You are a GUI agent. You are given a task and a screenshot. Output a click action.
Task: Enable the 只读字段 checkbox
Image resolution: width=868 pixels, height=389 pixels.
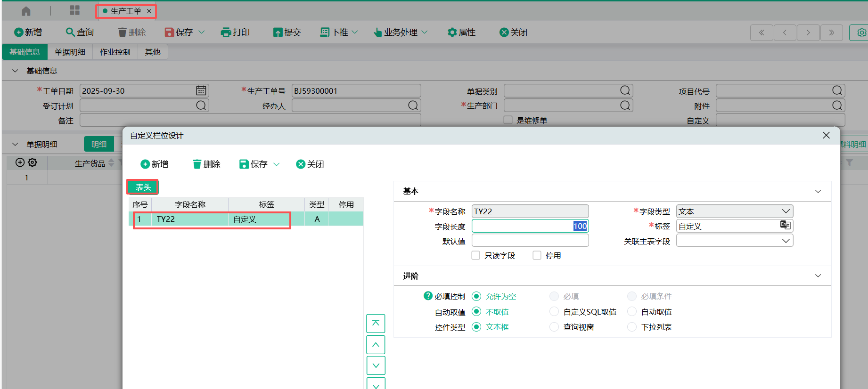point(476,255)
